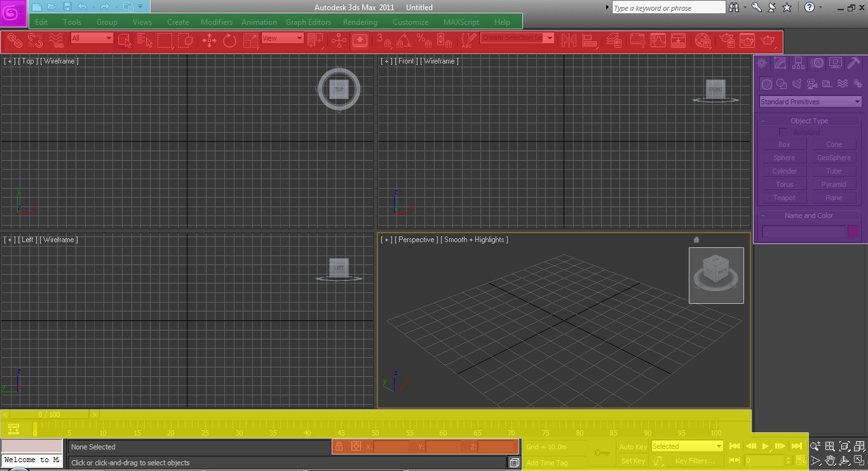This screenshot has height=471, width=868.
Task: Open the Modifiers menu
Action: (217, 22)
